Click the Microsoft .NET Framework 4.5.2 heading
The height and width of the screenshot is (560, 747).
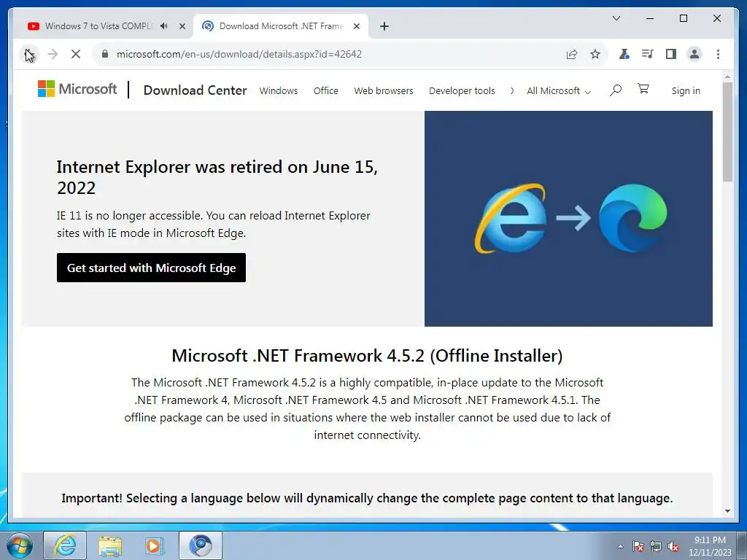pos(367,356)
